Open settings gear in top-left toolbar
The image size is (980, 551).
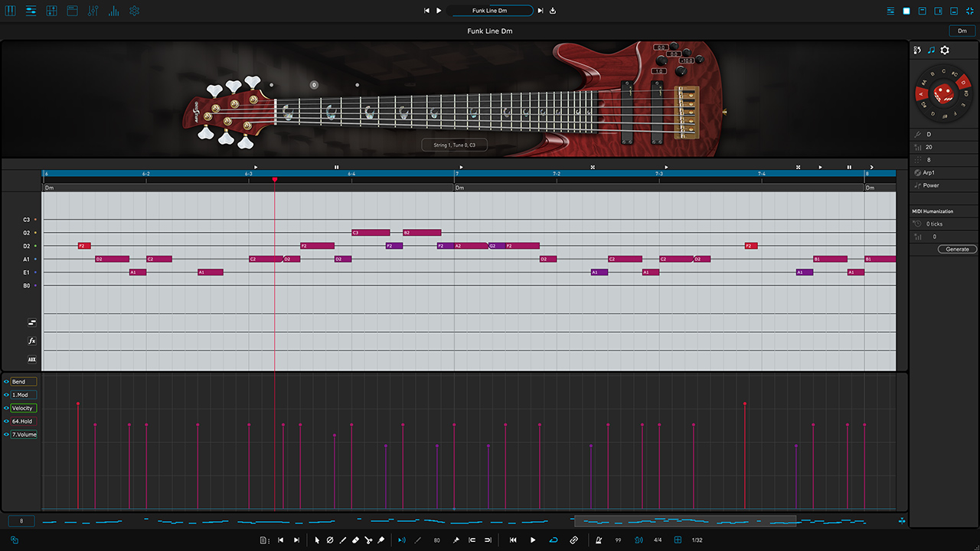pyautogui.click(x=135, y=11)
